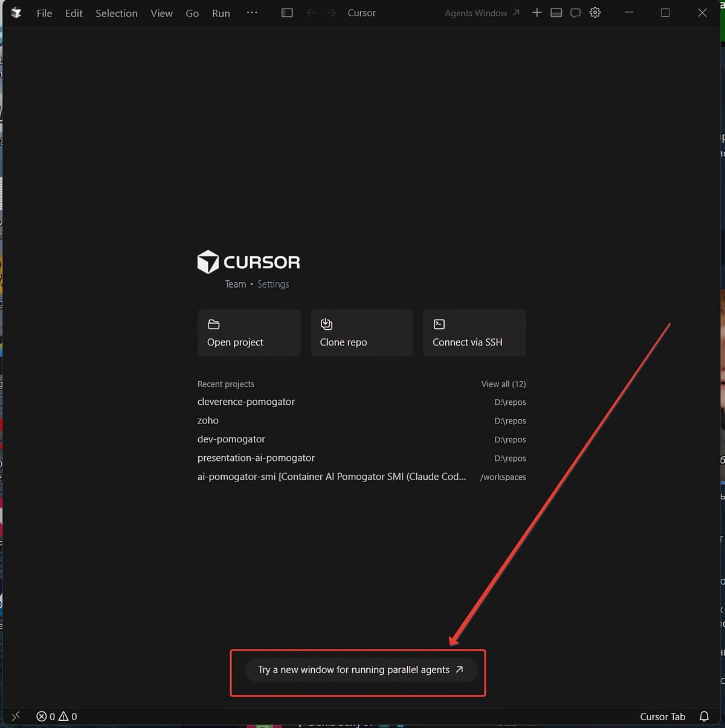Open the View menu

point(161,13)
